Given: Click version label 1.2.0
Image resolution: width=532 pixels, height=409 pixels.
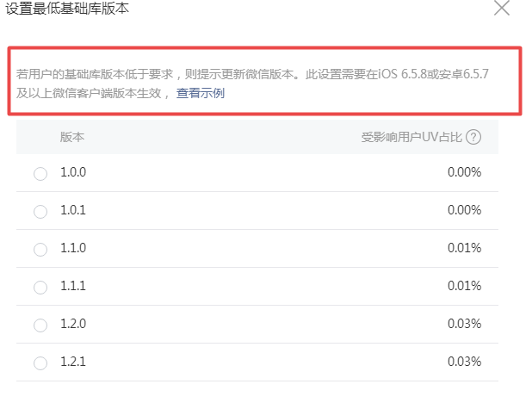Looking at the screenshot, I should pyautogui.click(x=73, y=324).
